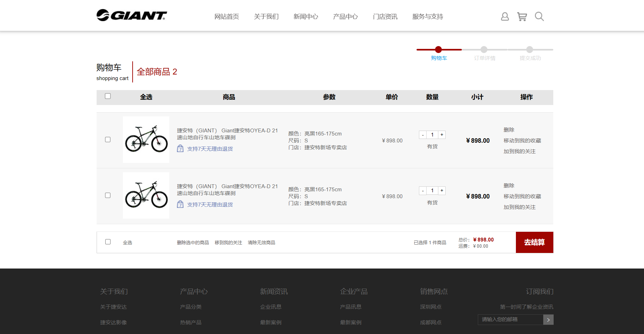Click the 销售网点 footer heading

pyautogui.click(x=434, y=291)
